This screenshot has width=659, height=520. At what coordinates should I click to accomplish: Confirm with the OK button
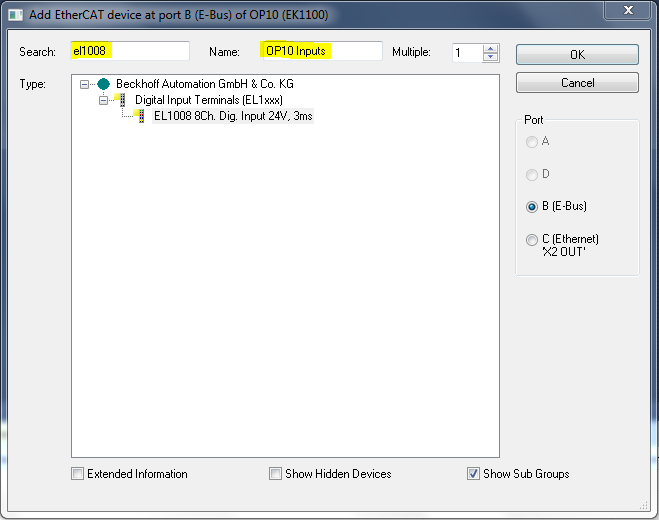point(577,55)
